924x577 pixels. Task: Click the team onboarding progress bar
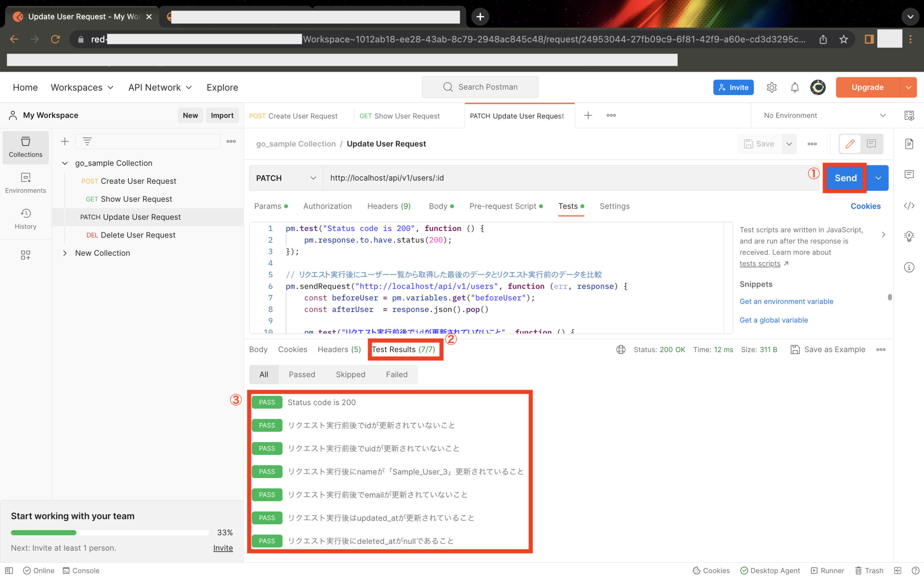click(x=109, y=532)
